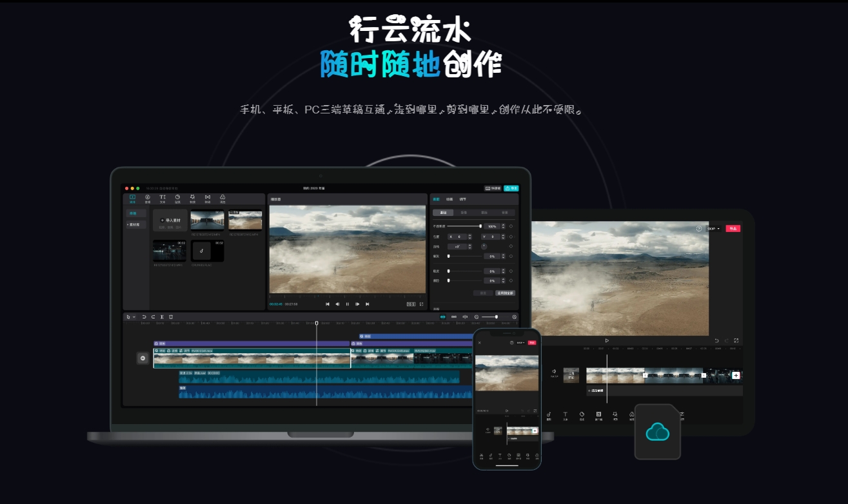Open the selection tool dropdown arrow in the timeline
Screen dimensions: 848x504
(x=133, y=316)
